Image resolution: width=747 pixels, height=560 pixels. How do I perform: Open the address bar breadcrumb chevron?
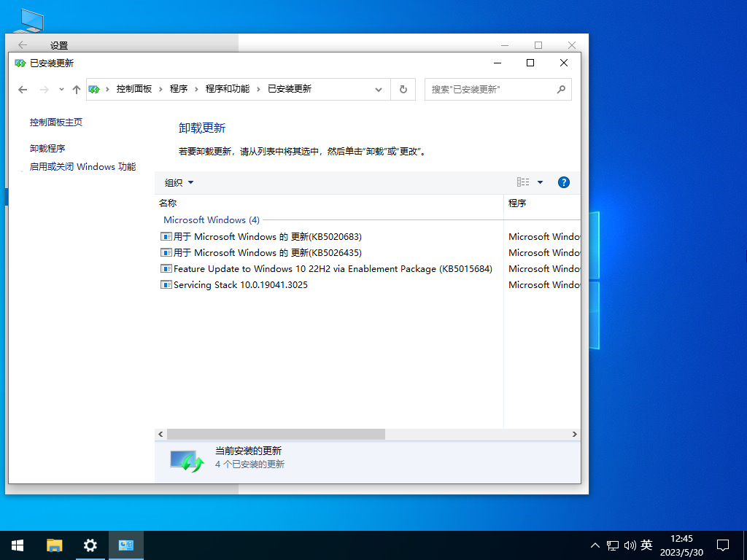pos(379,89)
